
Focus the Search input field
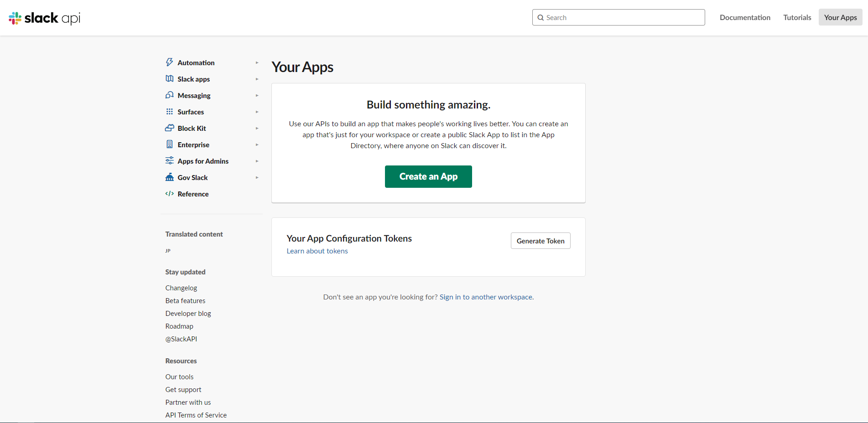pos(619,17)
